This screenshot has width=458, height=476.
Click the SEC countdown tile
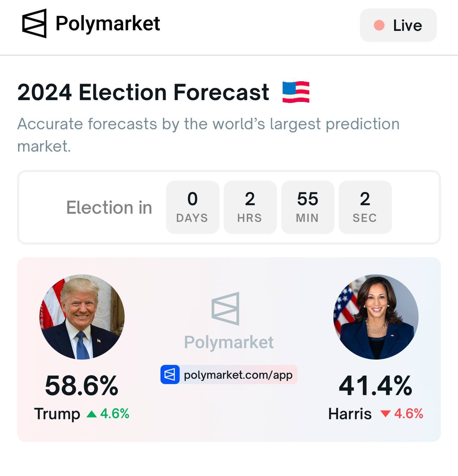pyautogui.click(x=365, y=207)
